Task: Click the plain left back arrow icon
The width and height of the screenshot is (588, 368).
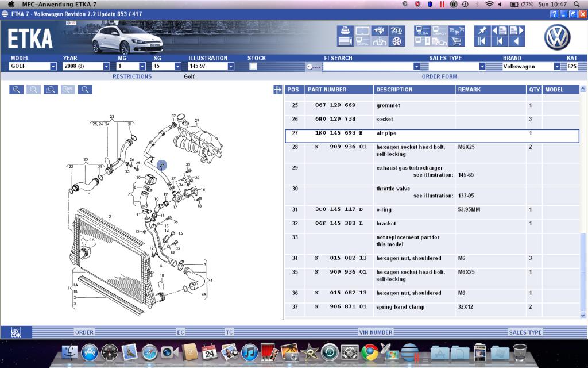Action: pyautogui.click(x=516, y=41)
